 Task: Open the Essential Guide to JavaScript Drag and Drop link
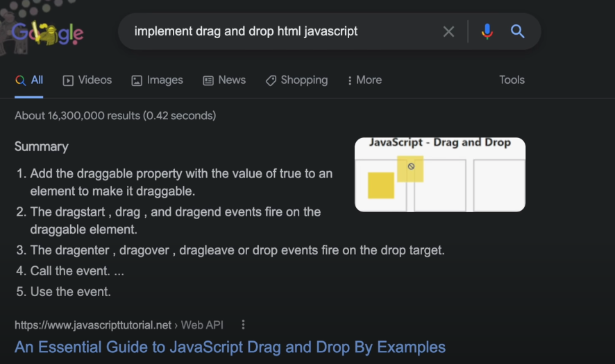pyautogui.click(x=230, y=347)
